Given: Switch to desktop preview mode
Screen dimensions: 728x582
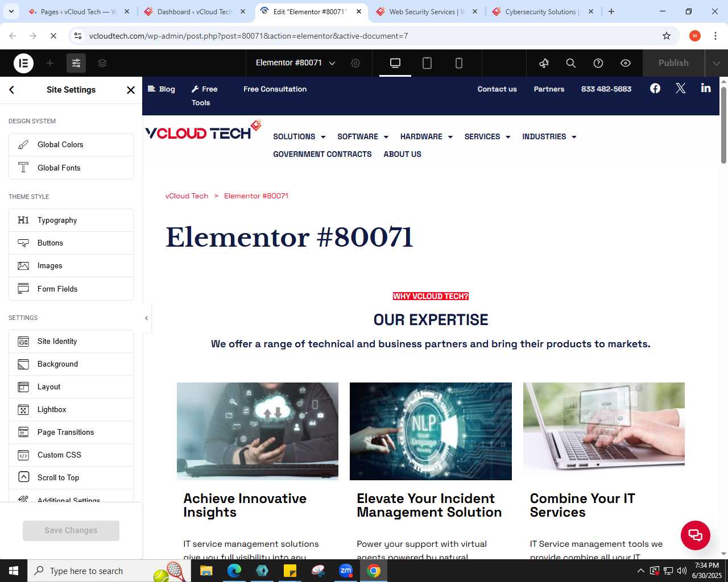Looking at the screenshot, I should (x=395, y=63).
